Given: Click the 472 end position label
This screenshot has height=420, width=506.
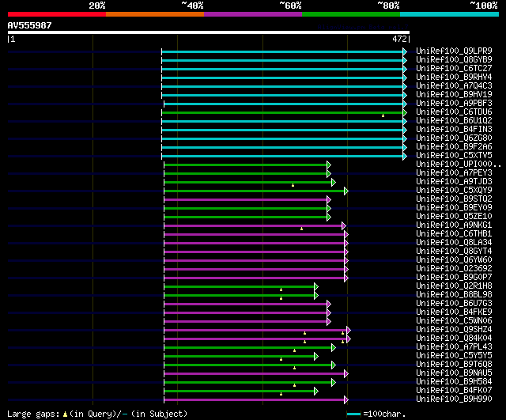Looking at the screenshot, I should (399, 39).
